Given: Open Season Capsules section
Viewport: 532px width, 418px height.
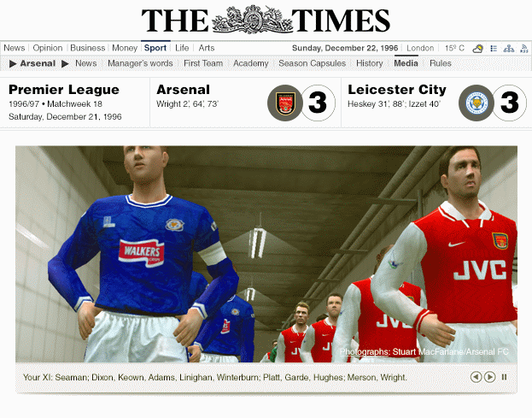Looking at the screenshot, I should [313, 63].
